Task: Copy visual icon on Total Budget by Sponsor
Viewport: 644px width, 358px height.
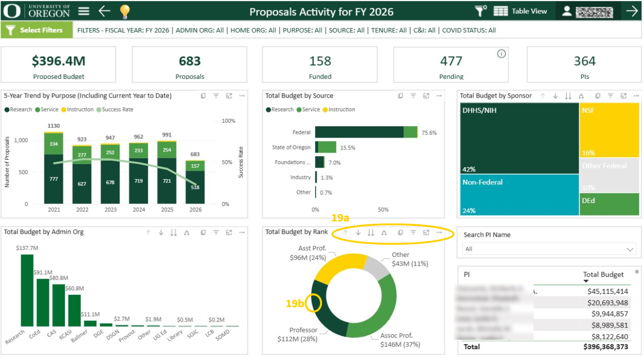Action: click(598, 96)
